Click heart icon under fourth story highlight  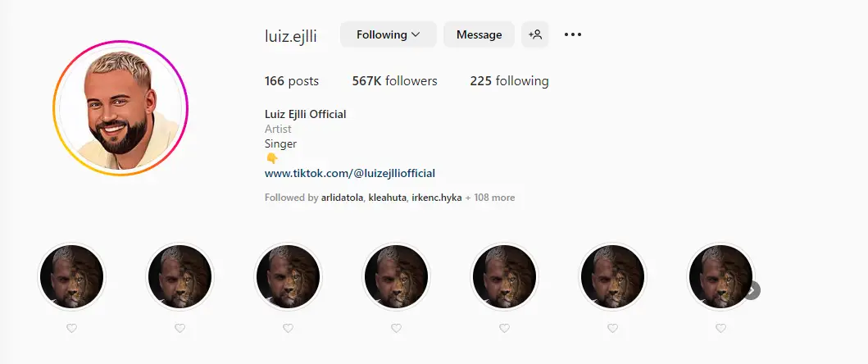(x=397, y=329)
